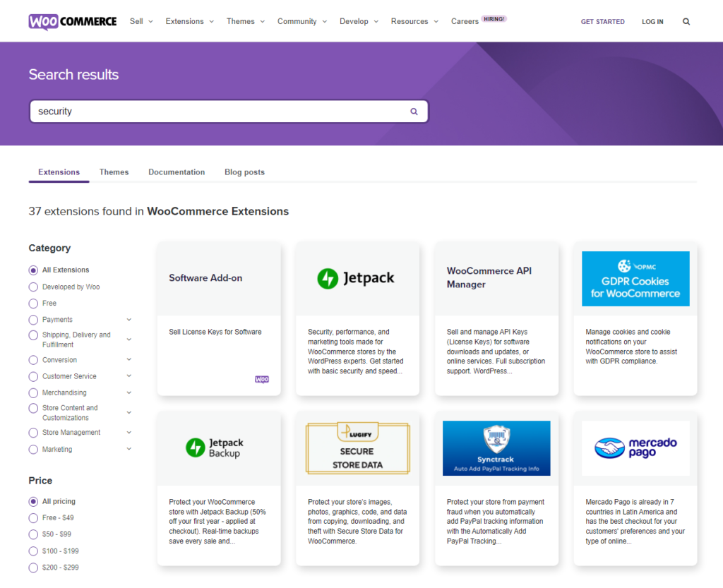This screenshot has width=723, height=588.
Task: Open the WooCommerce API Manager extension title
Action: 489,277
